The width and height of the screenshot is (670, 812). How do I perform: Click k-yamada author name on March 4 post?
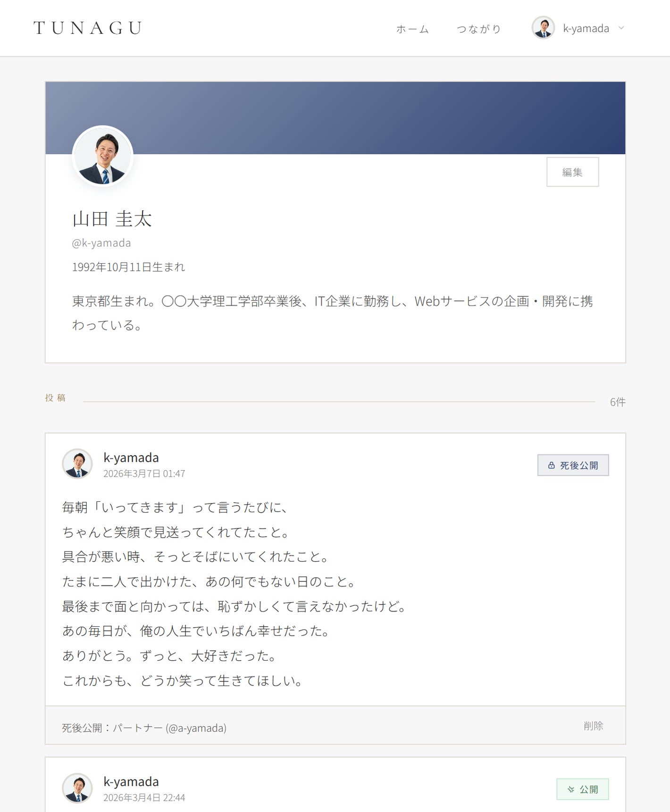131,782
